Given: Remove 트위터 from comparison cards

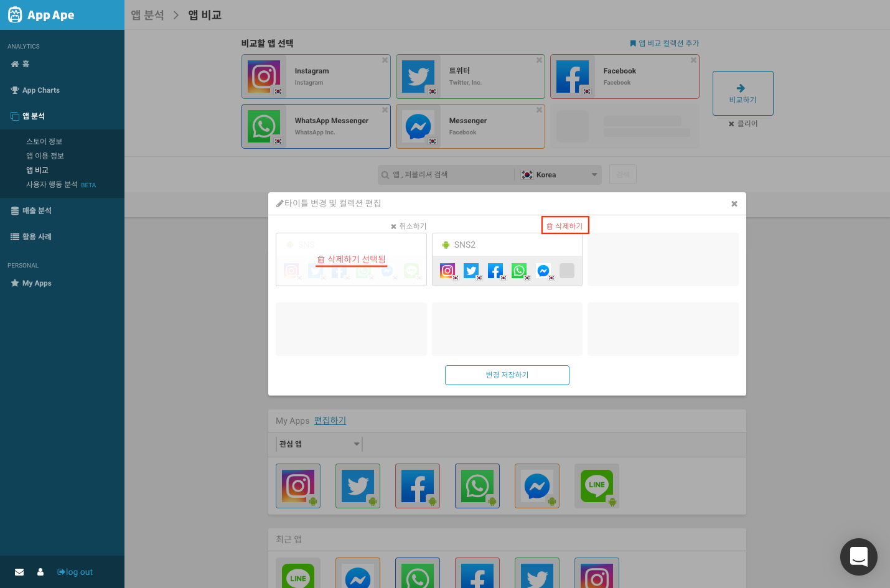Looking at the screenshot, I should [539, 60].
